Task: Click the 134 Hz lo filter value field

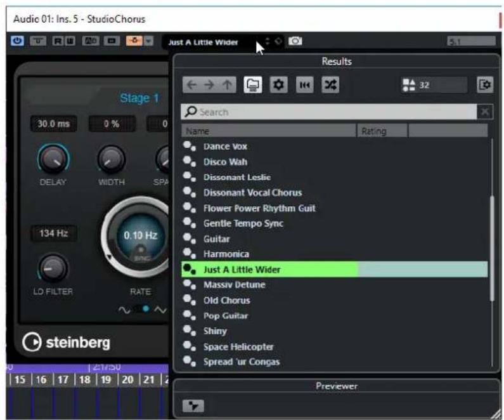Action: point(53,233)
